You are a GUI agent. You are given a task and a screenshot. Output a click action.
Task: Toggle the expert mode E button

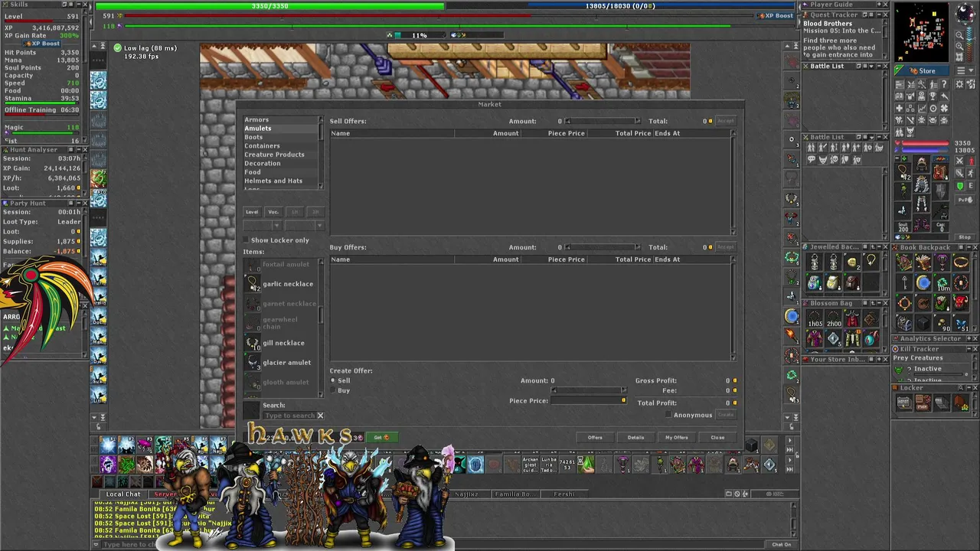coord(971,186)
